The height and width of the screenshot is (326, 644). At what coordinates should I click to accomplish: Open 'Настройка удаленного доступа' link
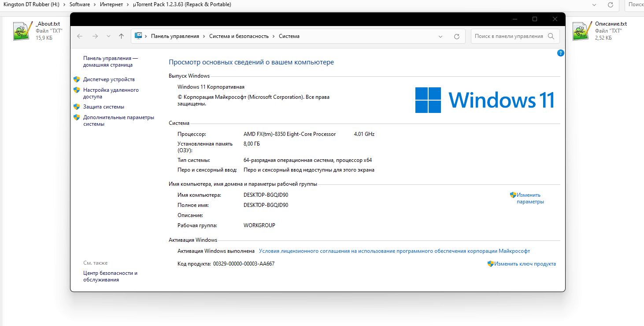(111, 93)
